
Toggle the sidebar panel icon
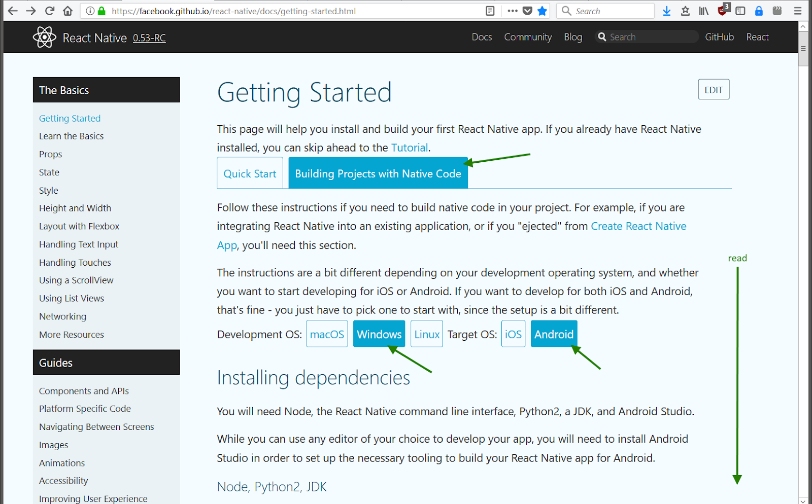point(740,11)
